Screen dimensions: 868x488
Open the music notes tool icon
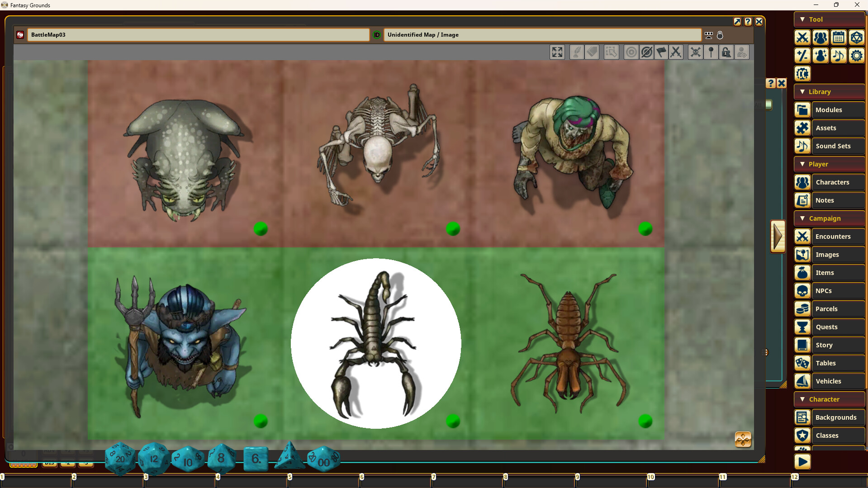(839, 56)
